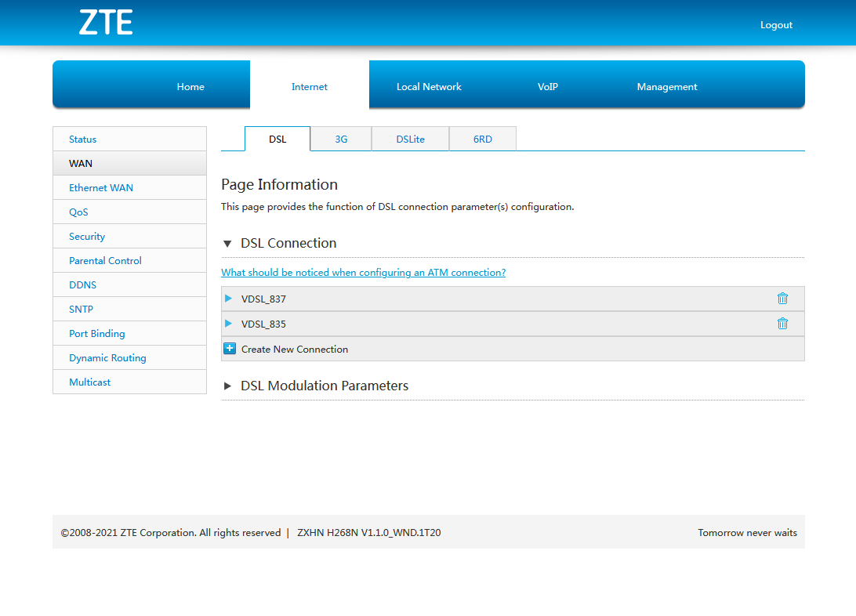Image resolution: width=856 pixels, height=616 pixels.
Task: Select the DSL sub-tab
Action: 277,140
